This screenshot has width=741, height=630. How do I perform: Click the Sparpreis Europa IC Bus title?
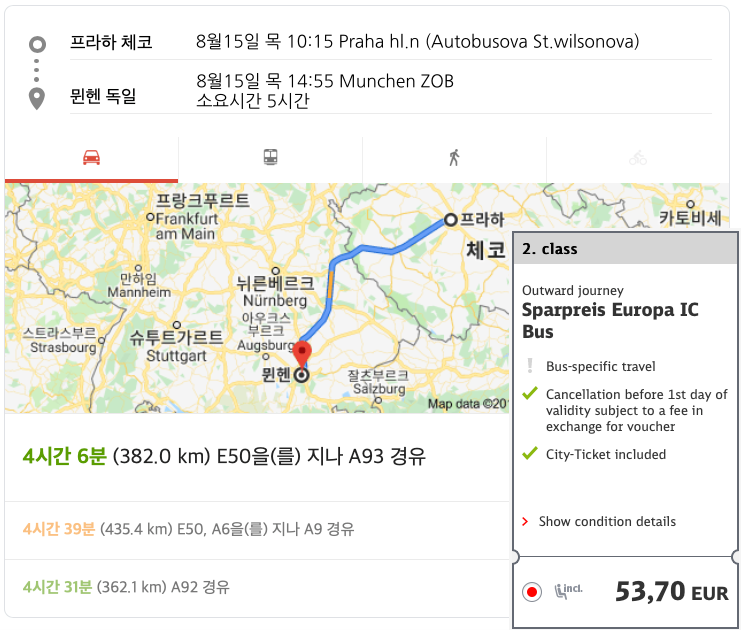click(610, 320)
